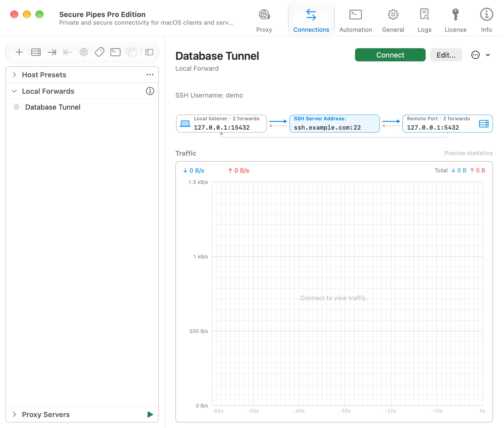Viewport: 504px width, 428px height.
Task: Click the 'Connect to view traffic.' message
Action: click(x=334, y=298)
